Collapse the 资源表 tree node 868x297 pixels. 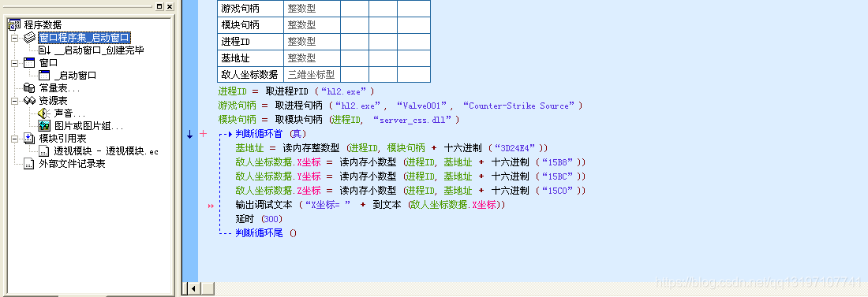pyautogui.click(x=14, y=101)
